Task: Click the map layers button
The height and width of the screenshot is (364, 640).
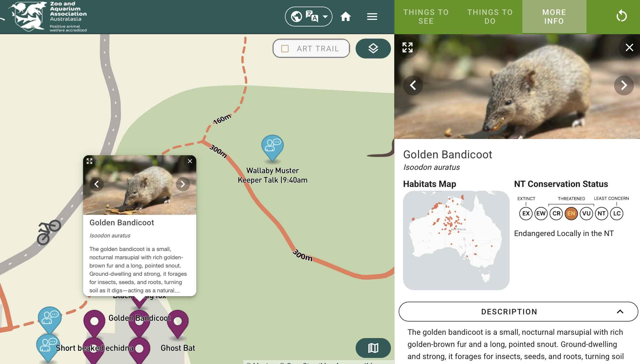Action: click(373, 49)
